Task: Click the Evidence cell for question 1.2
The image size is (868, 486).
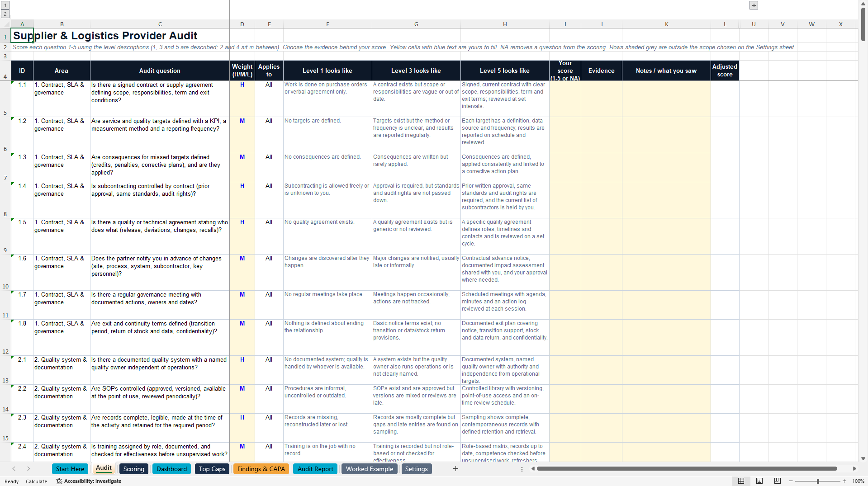Action: pyautogui.click(x=601, y=135)
